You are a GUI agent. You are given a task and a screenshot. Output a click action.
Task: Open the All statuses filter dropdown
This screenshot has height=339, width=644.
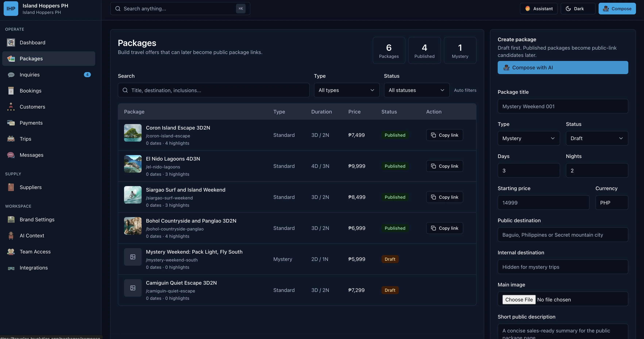coord(417,90)
